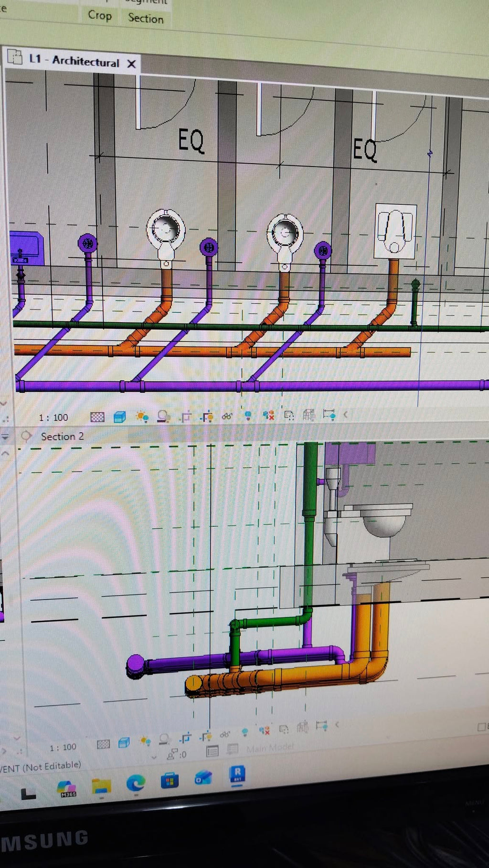Click the greyed icon left of Main Model
This screenshot has width=489, height=868.
[x=233, y=749]
